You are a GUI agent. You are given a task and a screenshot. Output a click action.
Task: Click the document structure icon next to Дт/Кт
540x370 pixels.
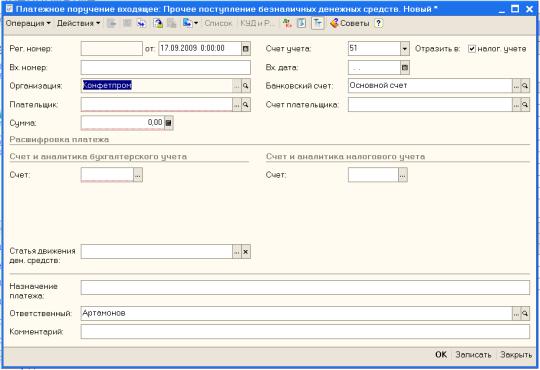point(301,23)
